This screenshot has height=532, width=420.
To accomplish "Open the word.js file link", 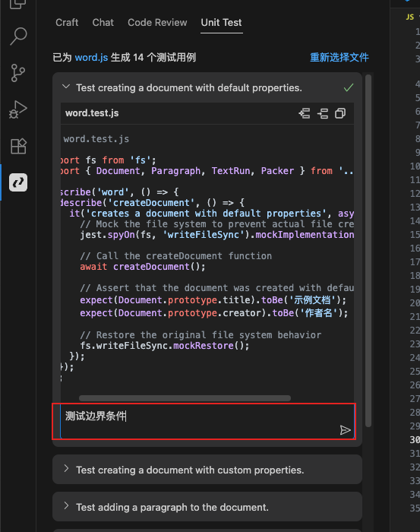I will pyautogui.click(x=91, y=57).
